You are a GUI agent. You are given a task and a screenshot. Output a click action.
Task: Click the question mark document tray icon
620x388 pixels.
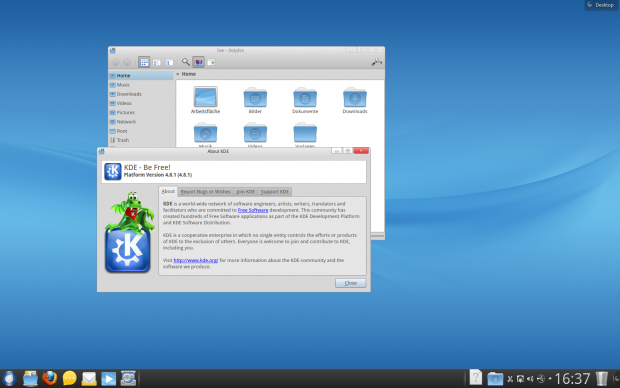(476, 378)
